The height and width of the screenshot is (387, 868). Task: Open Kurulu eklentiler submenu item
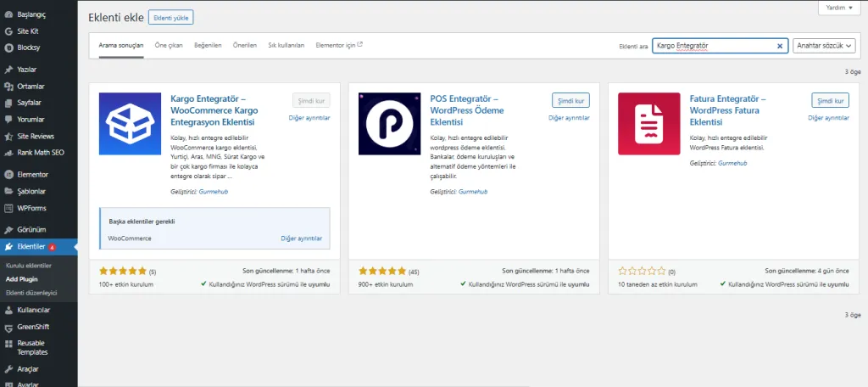28,266
